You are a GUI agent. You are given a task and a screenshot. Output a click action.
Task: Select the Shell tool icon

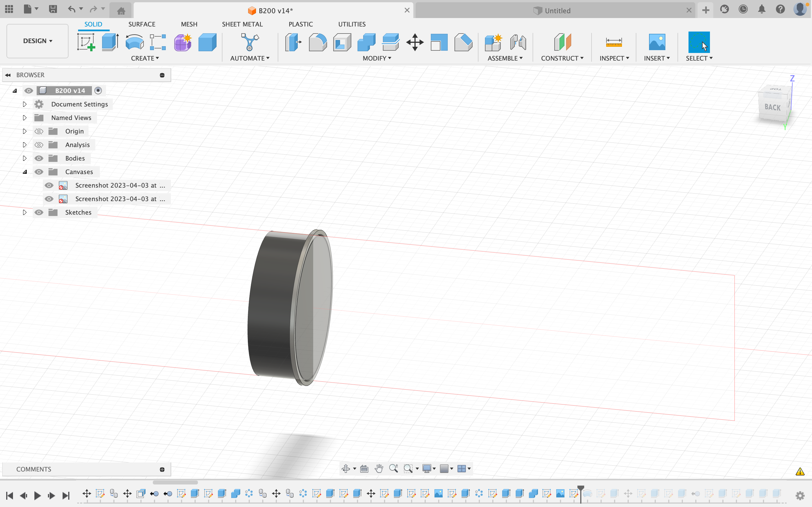[342, 42]
